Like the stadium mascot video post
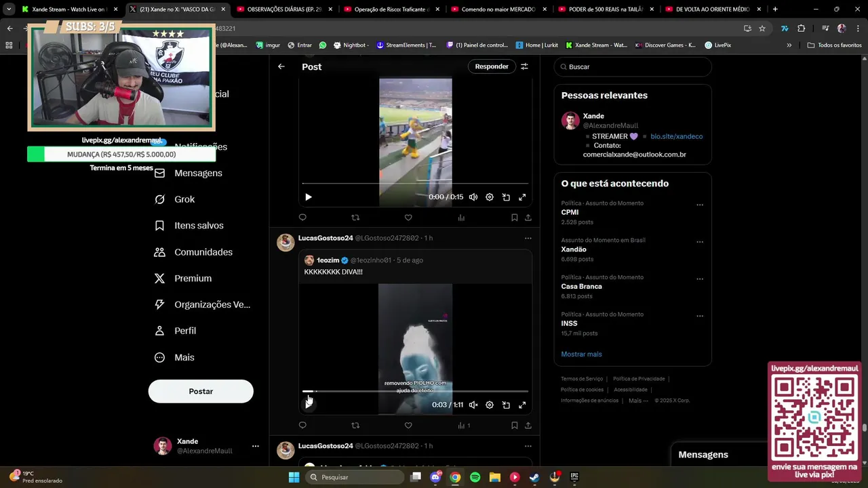The width and height of the screenshot is (868, 488). pos(408,218)
